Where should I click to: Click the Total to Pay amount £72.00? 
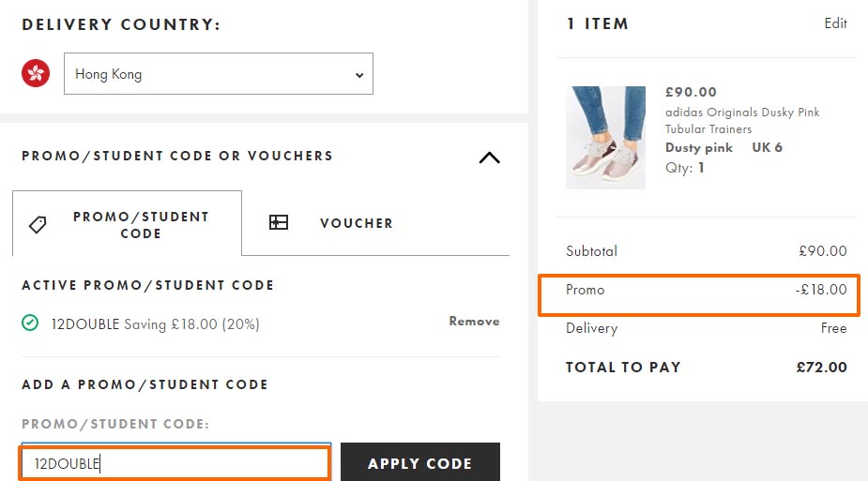821,368
